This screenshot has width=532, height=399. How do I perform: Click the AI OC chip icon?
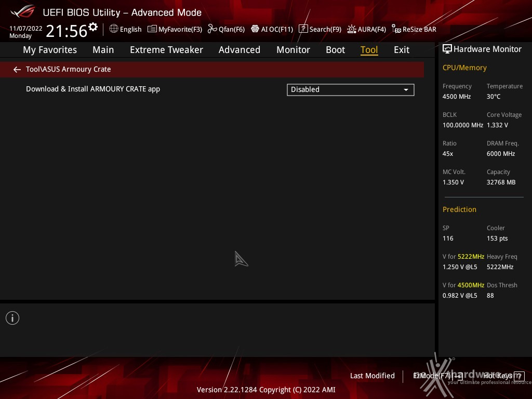[255, 29]
